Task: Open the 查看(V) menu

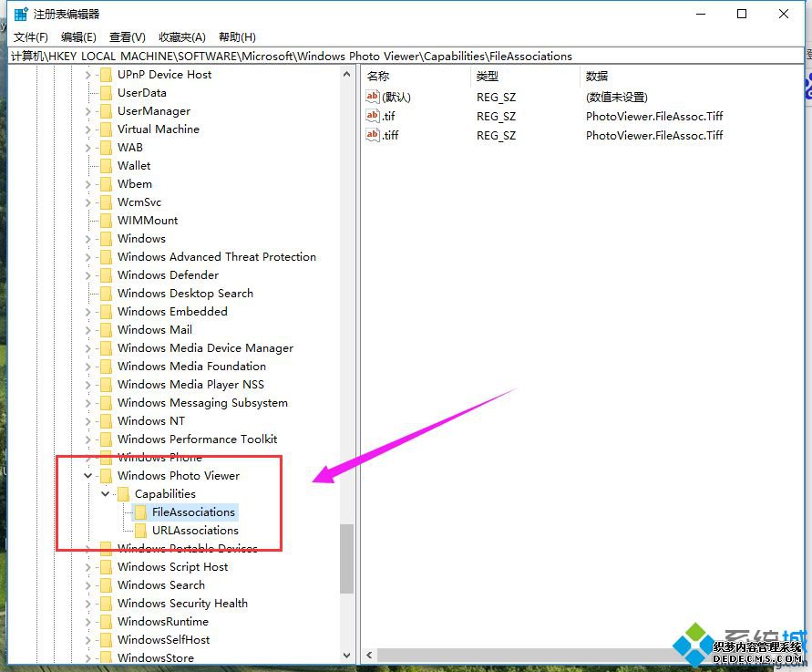Action: 128,37
